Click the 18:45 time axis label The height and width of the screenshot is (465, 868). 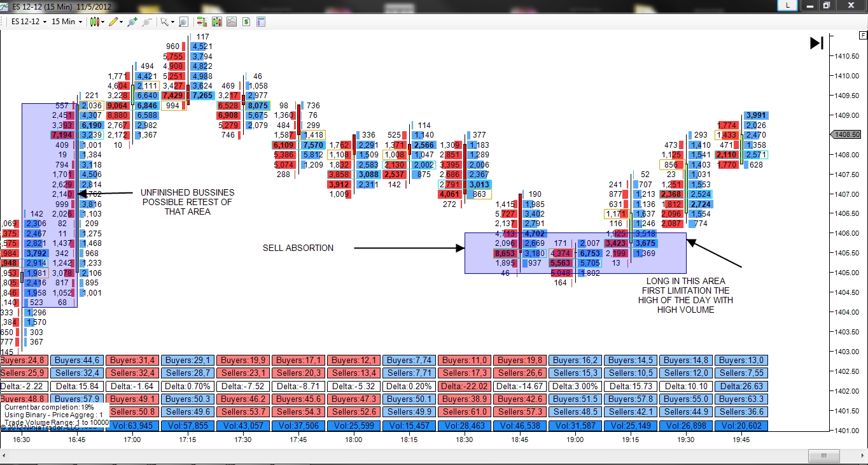[x=519, y=440]
